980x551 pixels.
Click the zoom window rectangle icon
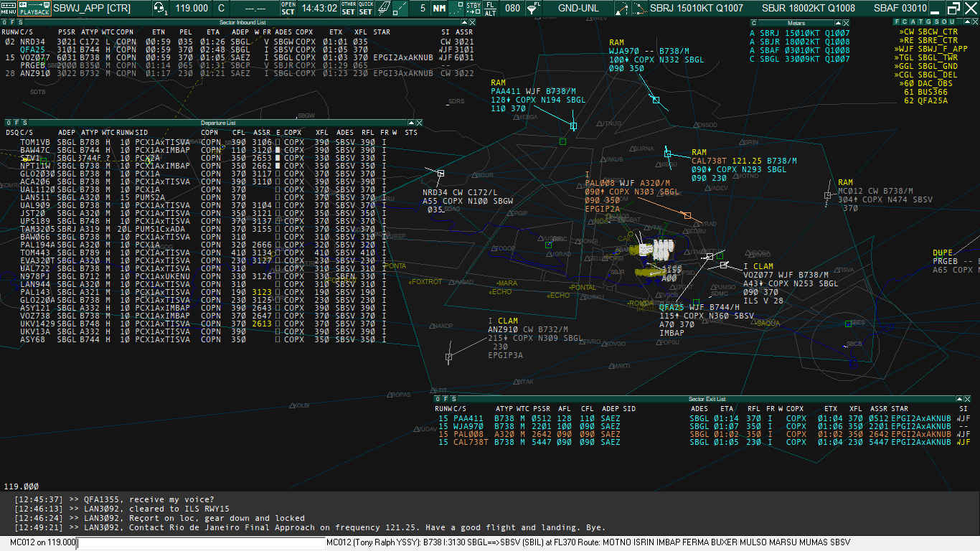[x=456, y=8]
